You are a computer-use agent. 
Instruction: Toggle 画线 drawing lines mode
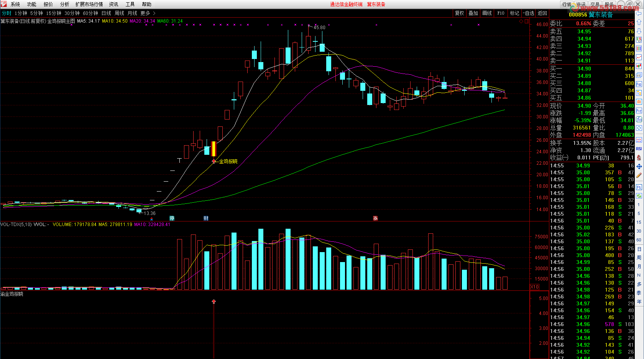[x=487, y=13]
